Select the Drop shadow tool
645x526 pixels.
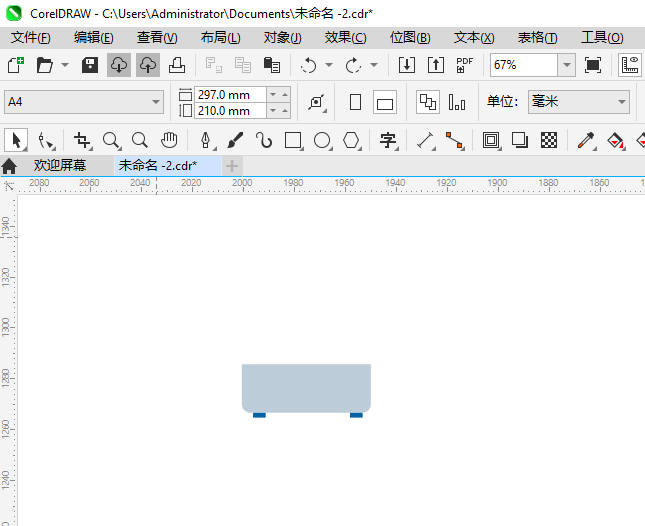click(x=520, y=140)
